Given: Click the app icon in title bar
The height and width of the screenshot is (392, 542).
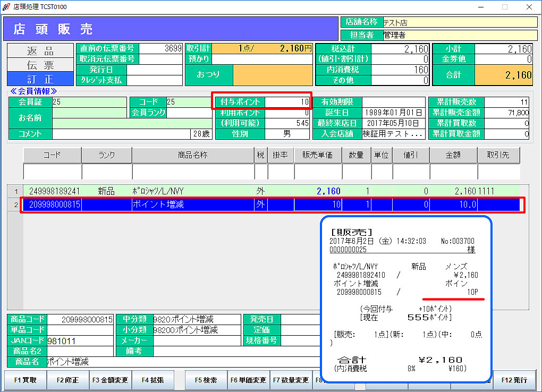Looking at the screenshot, I should click(7, 7).
